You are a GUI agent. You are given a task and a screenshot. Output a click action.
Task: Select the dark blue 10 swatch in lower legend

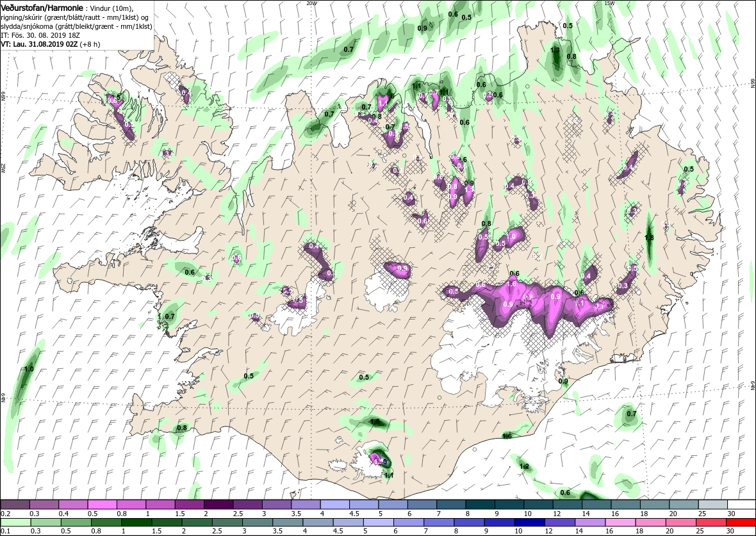coord(529,523)
